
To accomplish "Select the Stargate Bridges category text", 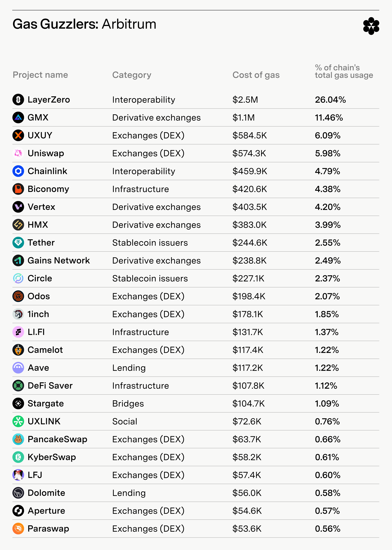I will (x=128, y=404).
